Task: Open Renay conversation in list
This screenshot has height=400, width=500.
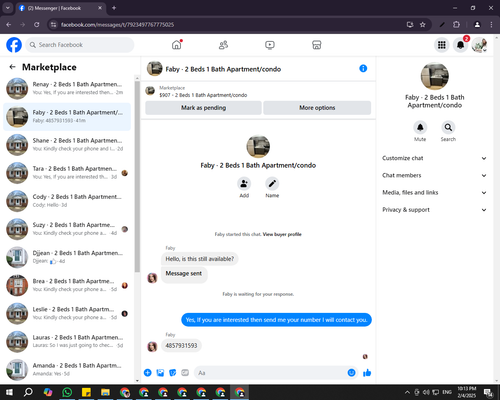Action: tap(67, 88)
